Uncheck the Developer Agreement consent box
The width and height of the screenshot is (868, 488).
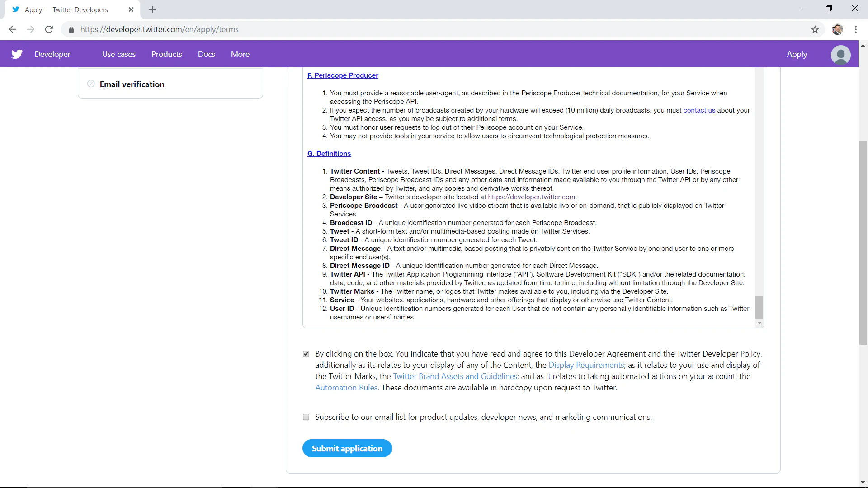coord(306,354)
